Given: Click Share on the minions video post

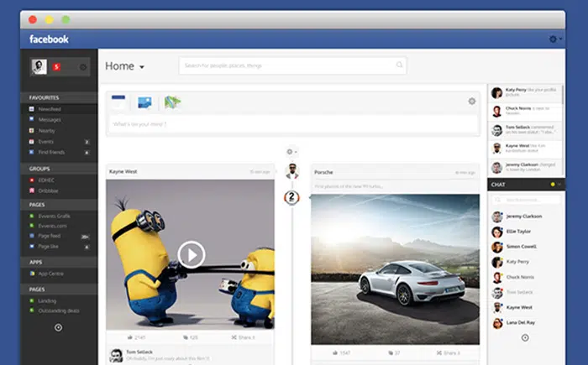Looking at the screenshot, I should (x=244, y=336).
